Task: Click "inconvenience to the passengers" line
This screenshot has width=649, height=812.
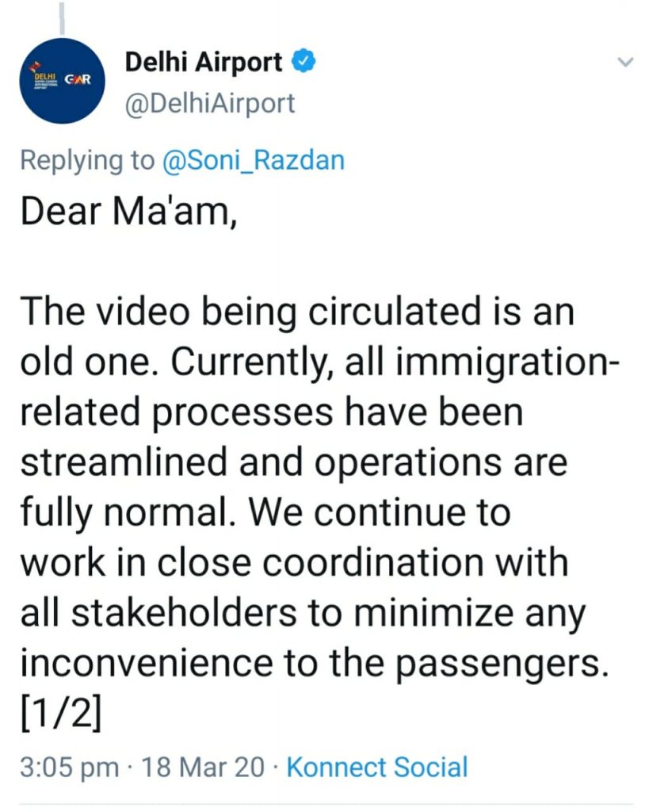Action: pyautogui.click(x=314, y=663)
